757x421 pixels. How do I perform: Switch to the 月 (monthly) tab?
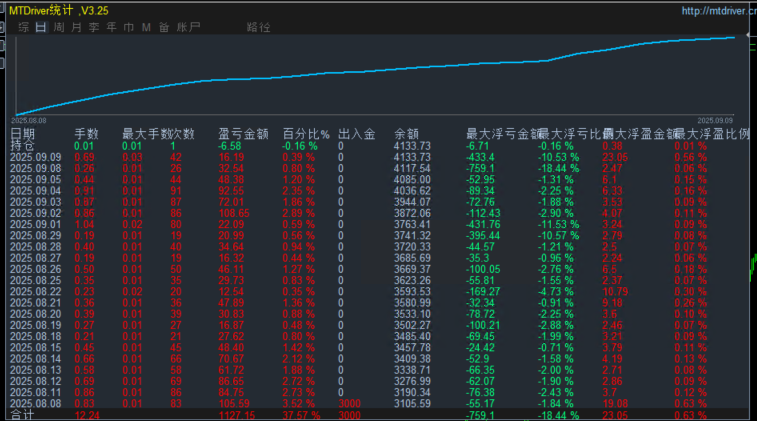click(76, 27)
